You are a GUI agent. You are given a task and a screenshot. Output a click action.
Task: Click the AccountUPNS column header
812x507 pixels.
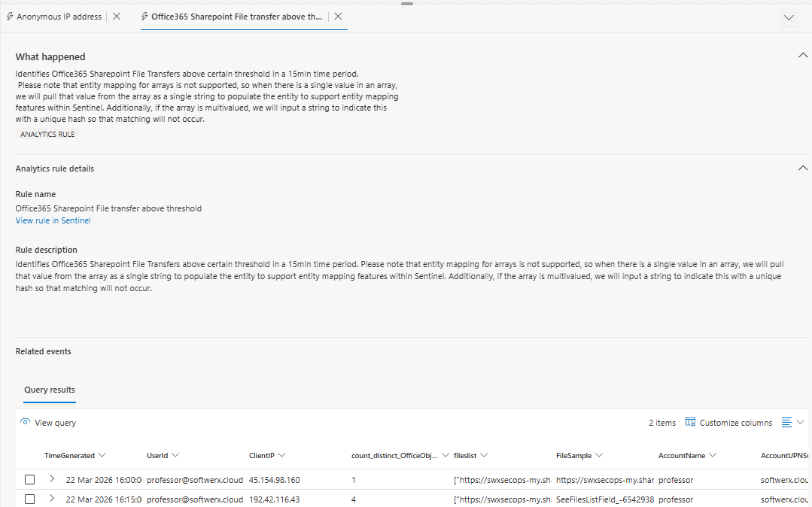(785, 456)
